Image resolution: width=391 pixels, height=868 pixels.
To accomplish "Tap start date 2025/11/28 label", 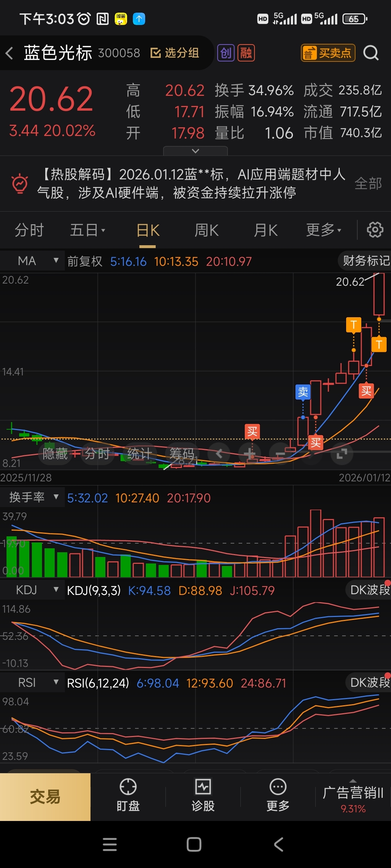I will (26, 477).
